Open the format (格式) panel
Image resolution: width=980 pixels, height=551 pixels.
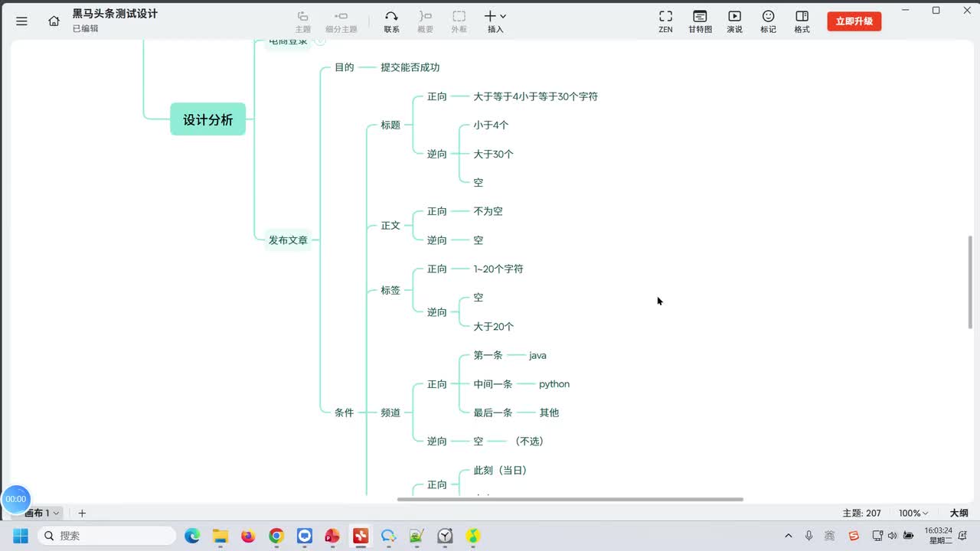802,21
